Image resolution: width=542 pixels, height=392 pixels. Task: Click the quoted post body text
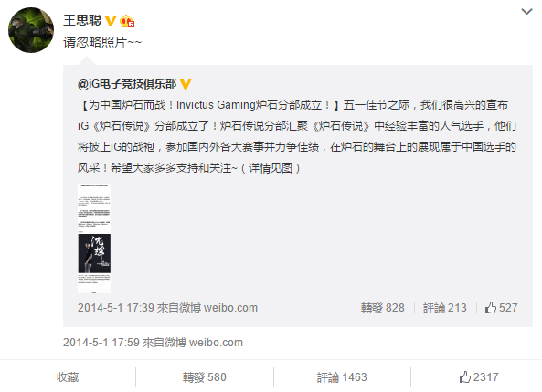coord(297,136)
